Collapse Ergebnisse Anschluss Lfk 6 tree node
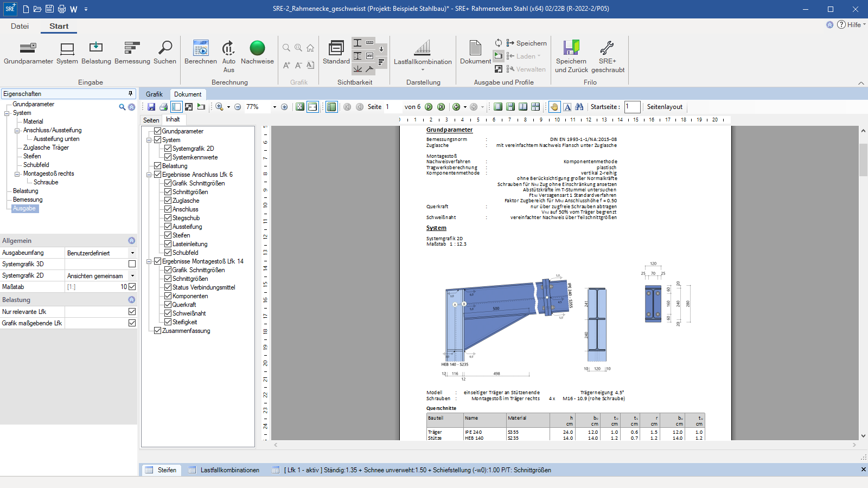Viewport: 868px width, 488px height. pyautogui.click(x=149, y=175)
